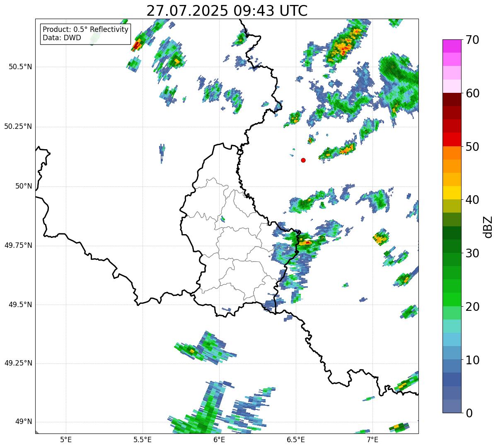Click the 49.25°N latitude label
498x448 pixels.
coord(18,363)
